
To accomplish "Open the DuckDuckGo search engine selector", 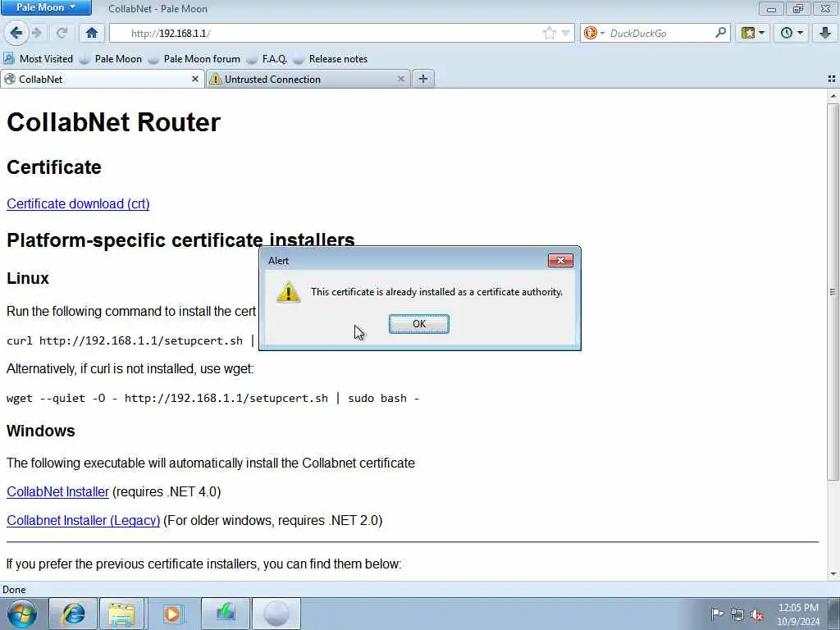I will 594,33.
